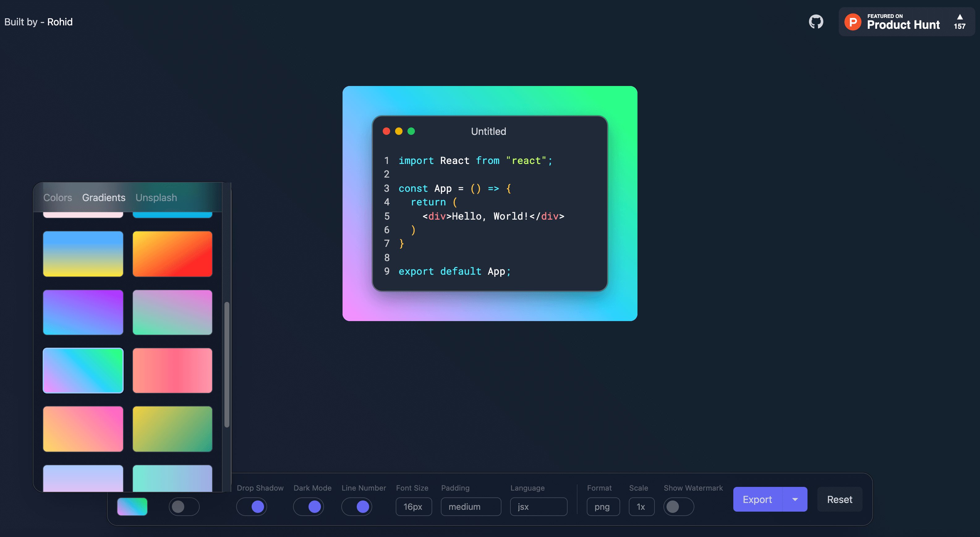
Task: Open the background picker swatch in toolbar
Action: tap(132, 507)
